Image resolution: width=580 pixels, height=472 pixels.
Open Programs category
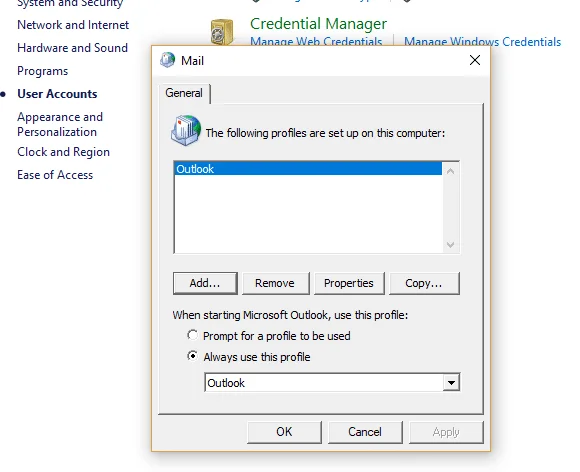tap(43, 71)
